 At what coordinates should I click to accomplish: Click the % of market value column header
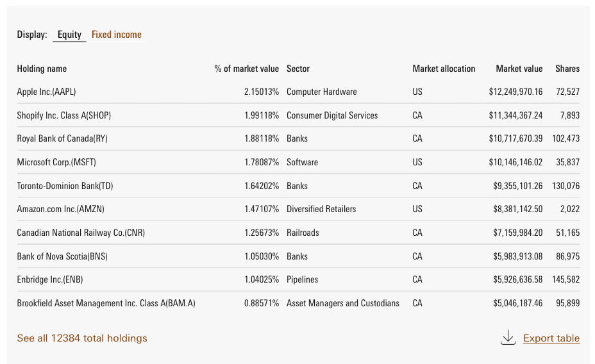tap(247, 69)
